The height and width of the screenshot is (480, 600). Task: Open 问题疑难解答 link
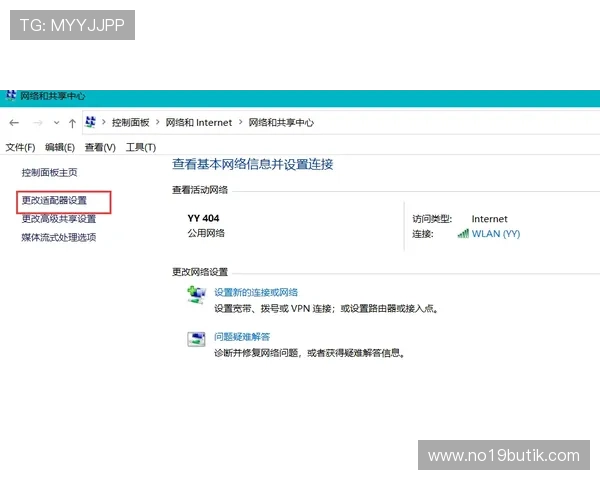pos(242,337)
